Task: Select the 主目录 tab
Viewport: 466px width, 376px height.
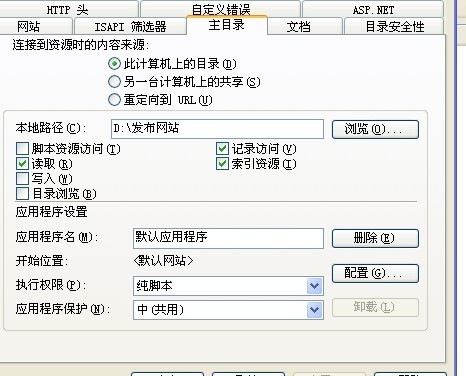Action: pos(227,25)
